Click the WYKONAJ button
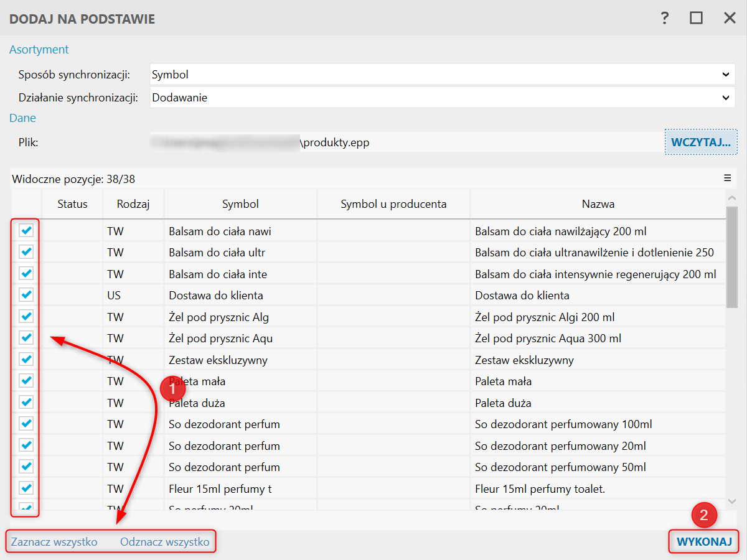The image size is (747, 560). point(704,541)
